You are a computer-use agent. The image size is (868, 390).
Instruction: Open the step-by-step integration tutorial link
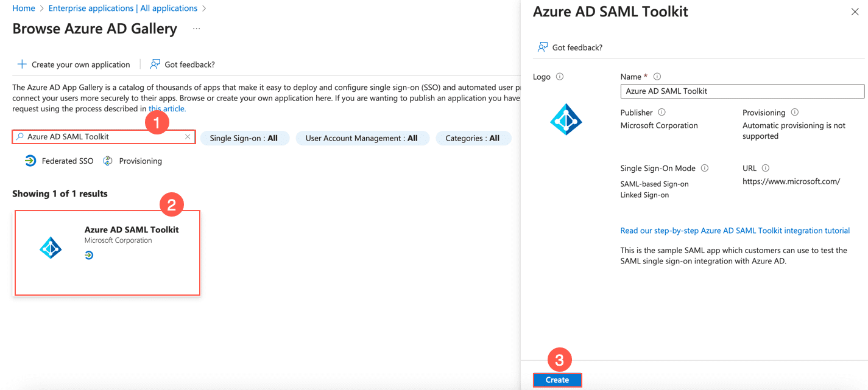(735, 231)
